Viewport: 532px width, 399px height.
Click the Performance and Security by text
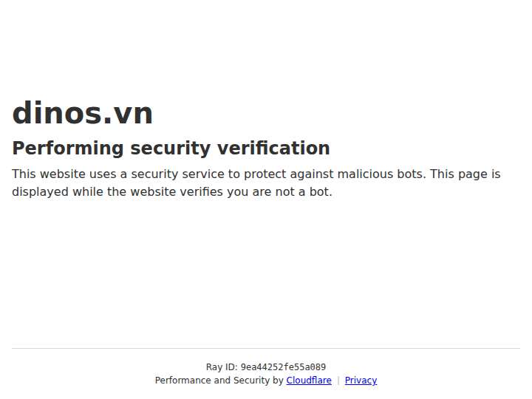pos(219,381)
